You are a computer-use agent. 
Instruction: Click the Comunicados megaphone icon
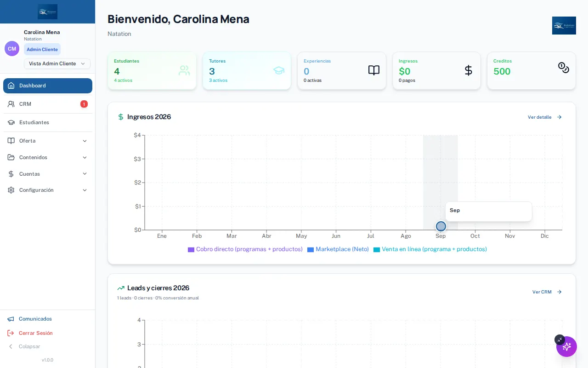point(11,319)
